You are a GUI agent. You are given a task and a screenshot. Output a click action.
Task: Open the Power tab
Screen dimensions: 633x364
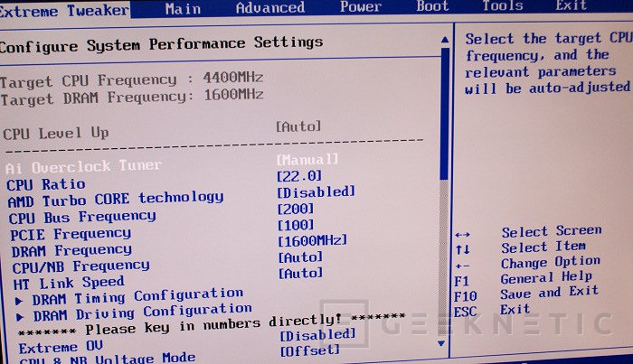tap(361, 6)
